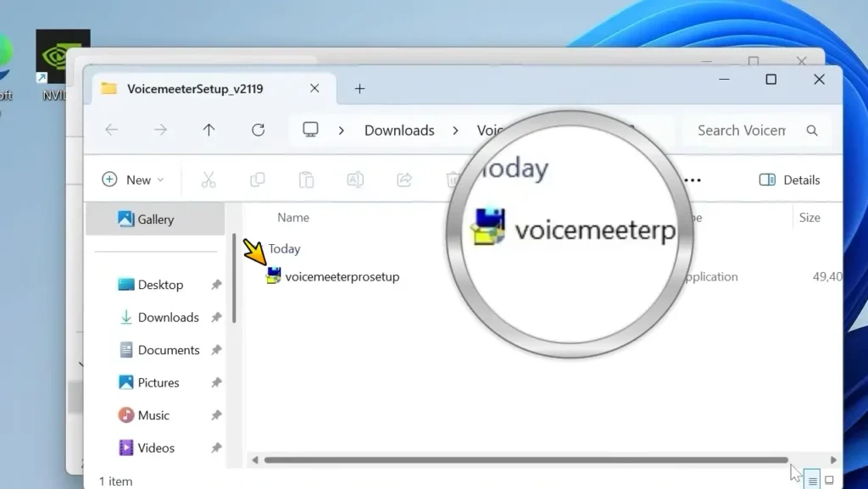This screenshot has height=489, width=868.
Task: Click the left arrow of horizontal scrollbar
Action: pyautogui.click(x=254, y=460)
